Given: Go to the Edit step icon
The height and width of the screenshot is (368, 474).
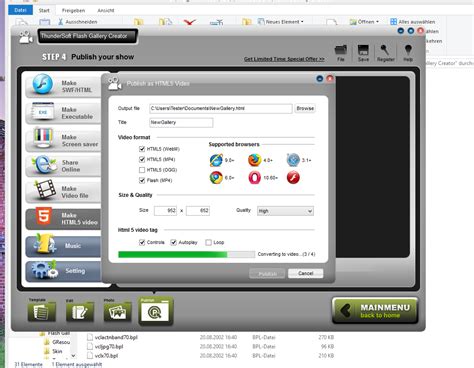Looking at the screenshot, I should [80, 311].
